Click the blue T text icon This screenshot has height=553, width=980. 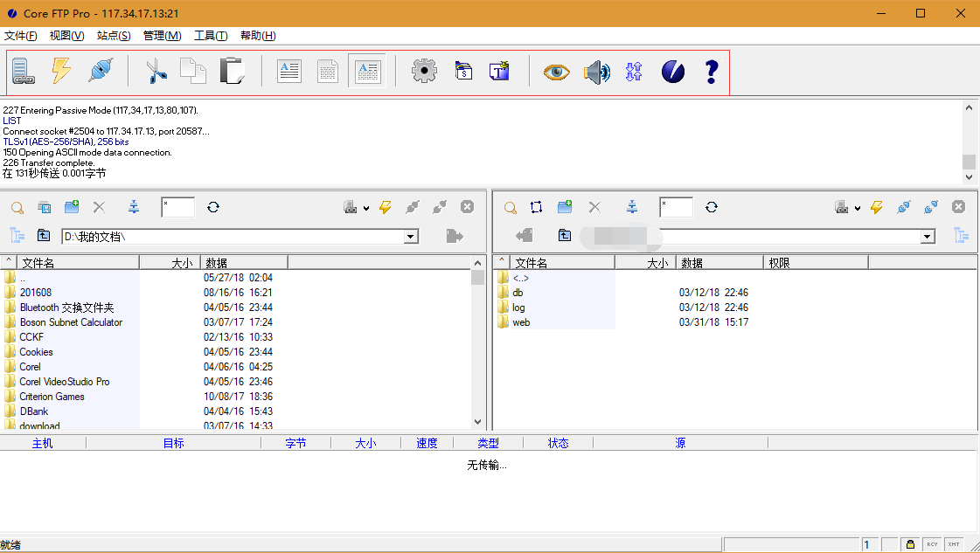click(499, 72)
